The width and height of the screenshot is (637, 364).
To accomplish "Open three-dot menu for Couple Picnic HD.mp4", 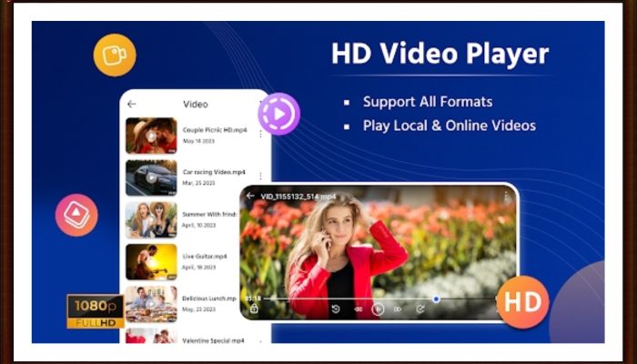I will [x=260, y=134].
